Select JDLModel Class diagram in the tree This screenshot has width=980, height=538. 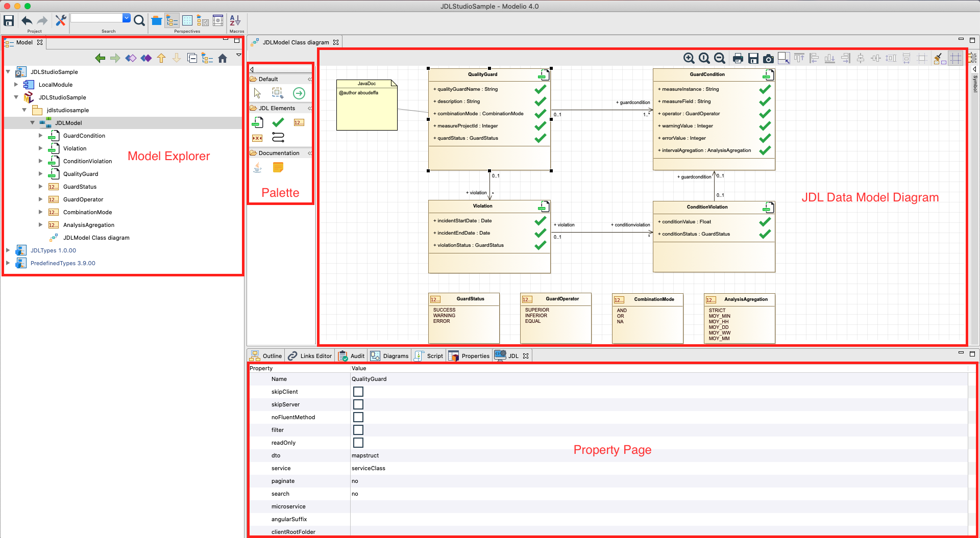pos(96,238)
